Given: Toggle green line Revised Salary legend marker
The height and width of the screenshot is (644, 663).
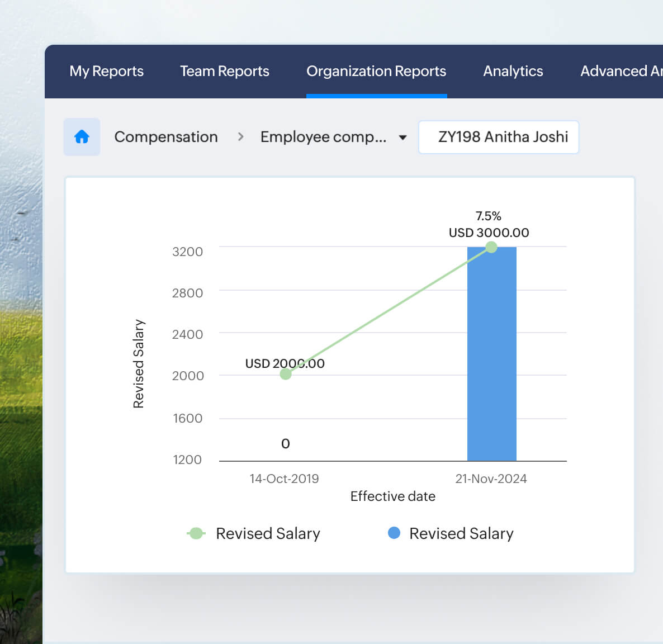Looking at the screenshot, I should pos(196,533).
